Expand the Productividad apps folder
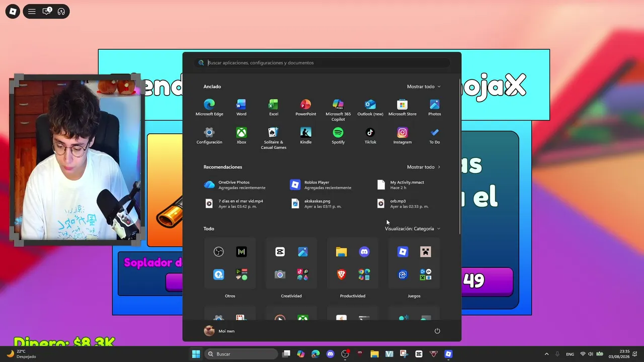The width and height of the screenshot is (644, 362). point(353,263)
